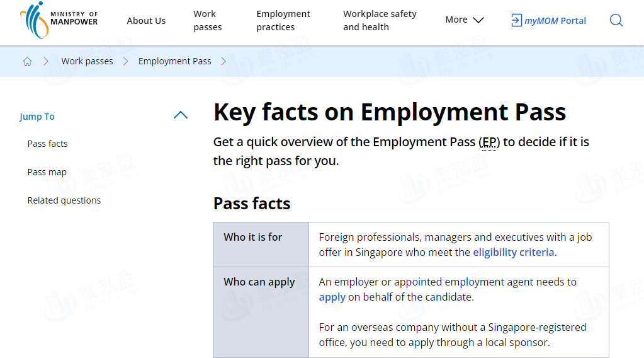Open Workplace safety and health menu
644x358 pixels.
tap(380, 20)
